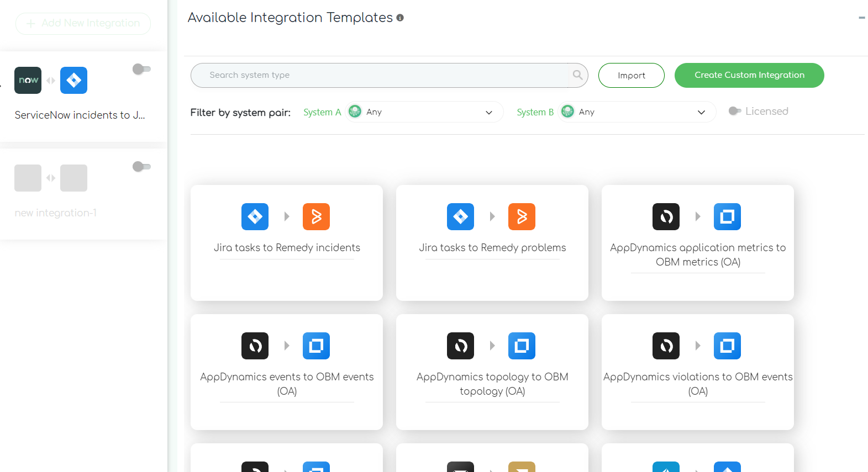Click AppDynamics icon on application metrics card

[666, 216]
